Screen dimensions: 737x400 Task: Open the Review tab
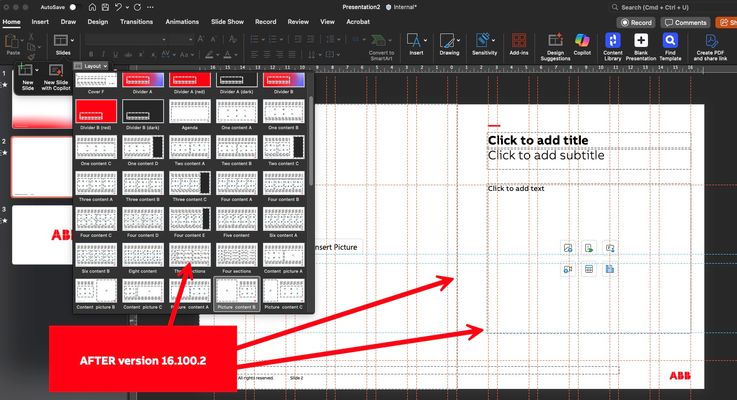(298, 22)
